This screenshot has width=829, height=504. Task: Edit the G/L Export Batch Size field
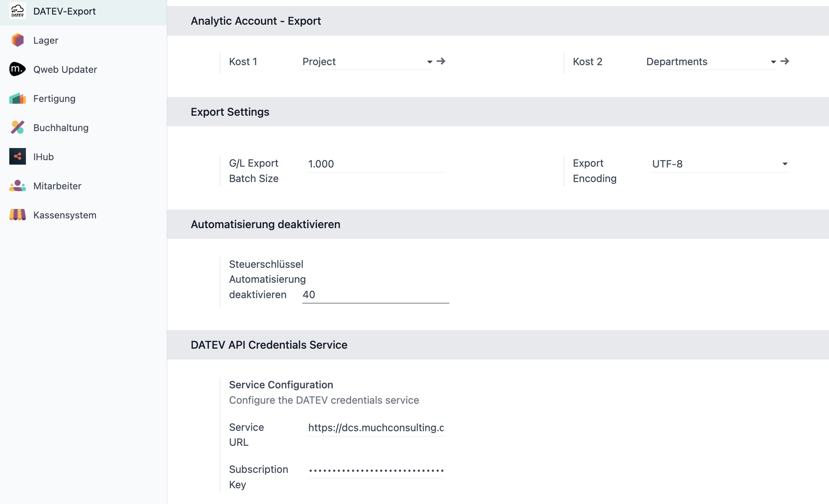[x=376, y=164]
